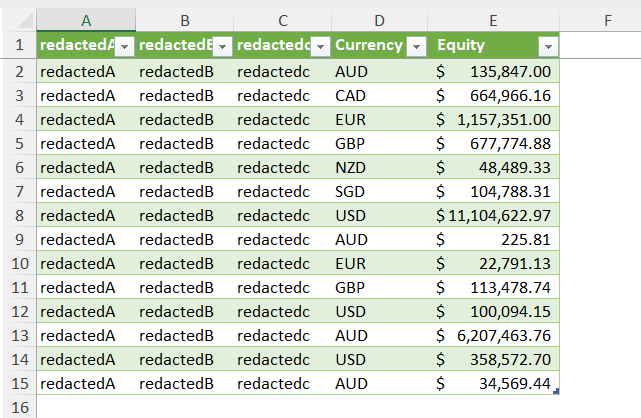Select row 8 header
This screenshot has height=418, width=641.
pos(18,215)
